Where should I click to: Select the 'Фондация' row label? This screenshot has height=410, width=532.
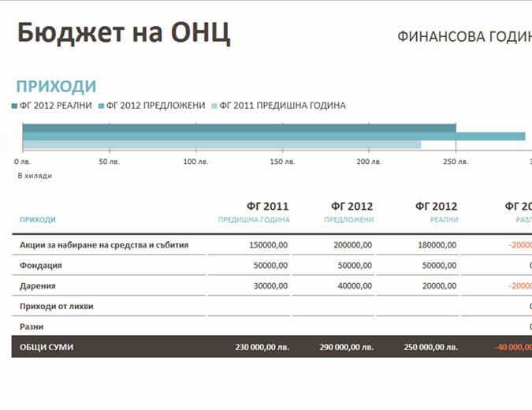[x=41, y=266]
